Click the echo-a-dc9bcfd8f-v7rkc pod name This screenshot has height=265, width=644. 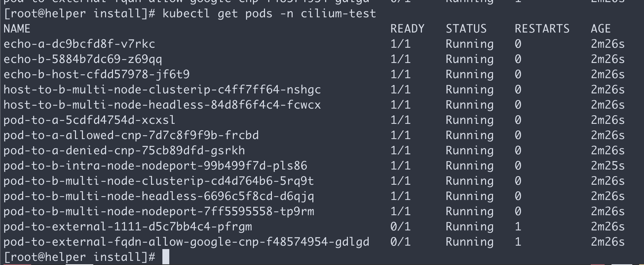click(x=79, y=44)
